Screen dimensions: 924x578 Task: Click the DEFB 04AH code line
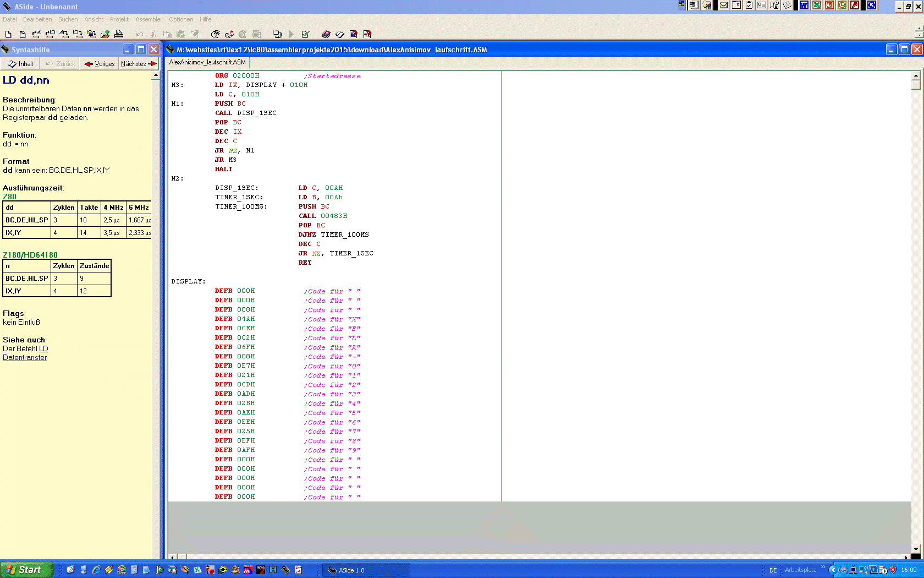point(235,319)
